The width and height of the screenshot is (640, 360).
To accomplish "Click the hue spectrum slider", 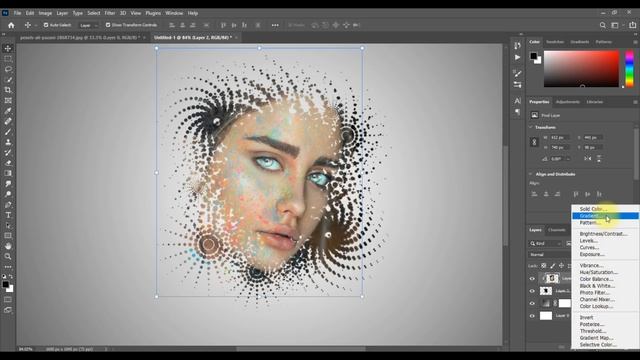I will click(x=629, y=69).
